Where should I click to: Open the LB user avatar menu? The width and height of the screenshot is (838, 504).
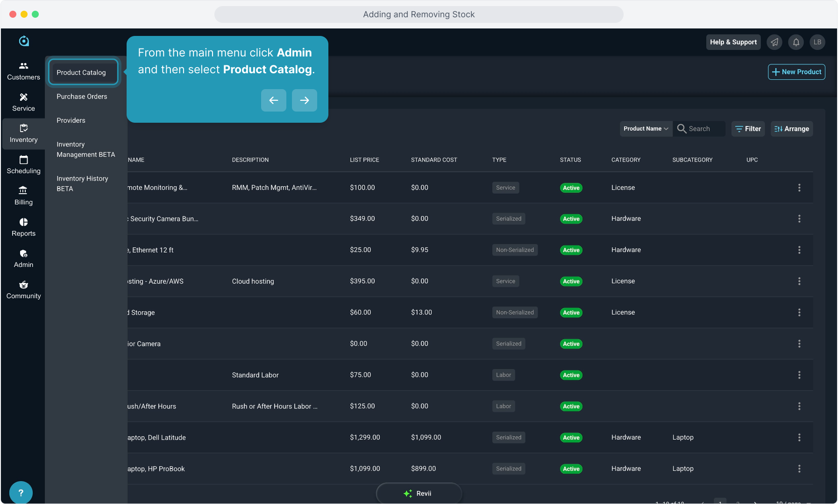[x=817, y=42]
